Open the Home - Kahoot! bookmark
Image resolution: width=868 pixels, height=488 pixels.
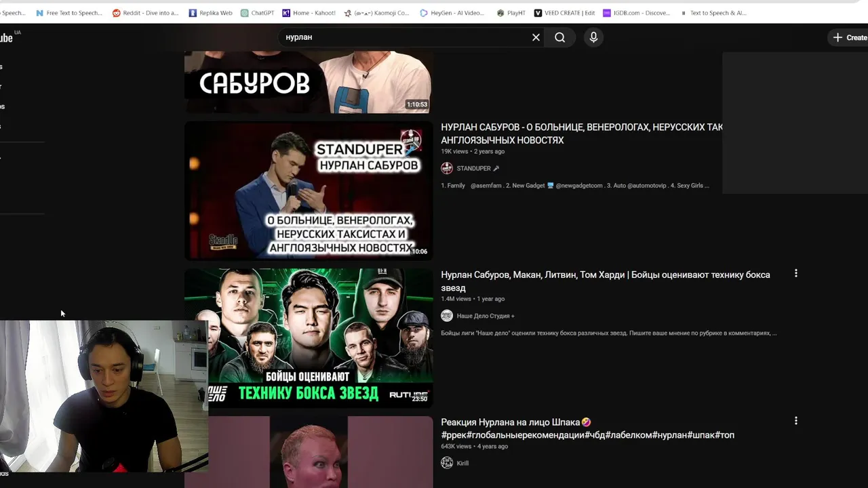click(x=309, y=13)
